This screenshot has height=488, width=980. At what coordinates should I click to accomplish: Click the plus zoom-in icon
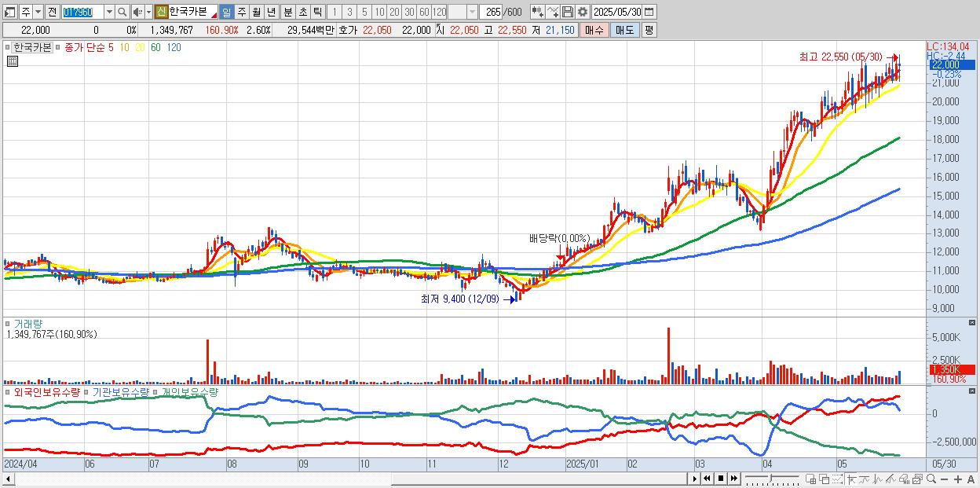958,479
